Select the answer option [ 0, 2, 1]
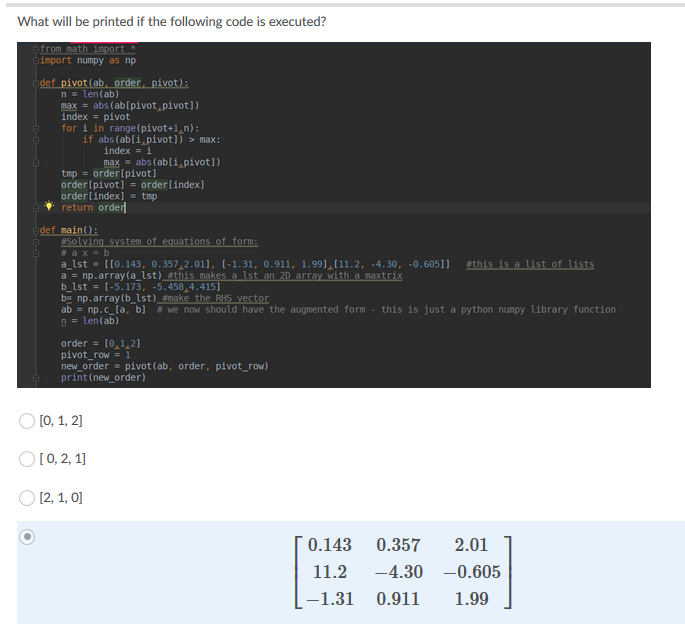685x628 pixels. click(27, 459)
